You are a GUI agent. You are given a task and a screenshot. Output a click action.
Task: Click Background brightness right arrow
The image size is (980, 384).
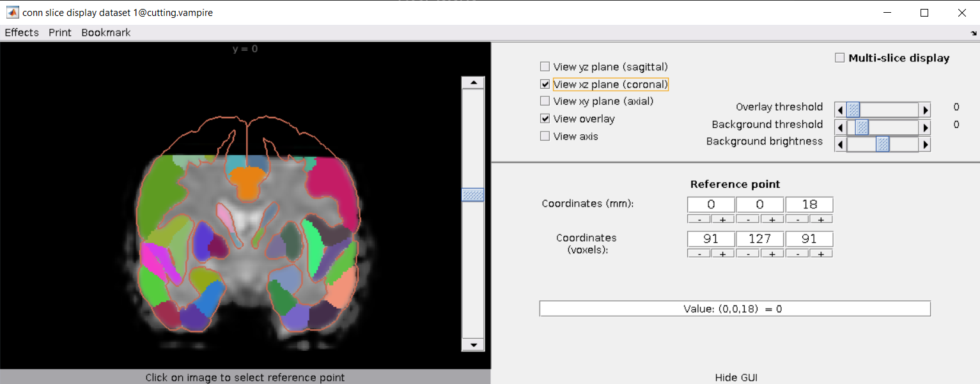click(x=924, y=144)
